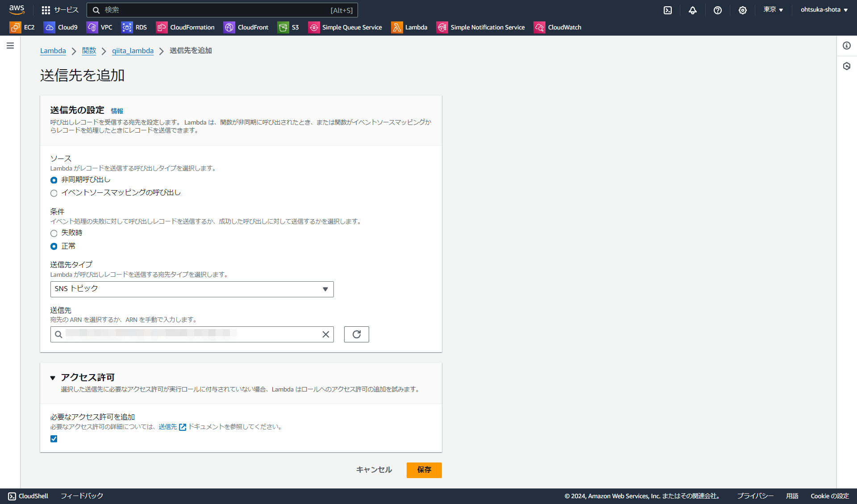The height and width of the screenshot is (504, 857).
Task: Navigate to qiita_lambda via breadcrumb
Action: pyautogui.click(x=133, y=50)
